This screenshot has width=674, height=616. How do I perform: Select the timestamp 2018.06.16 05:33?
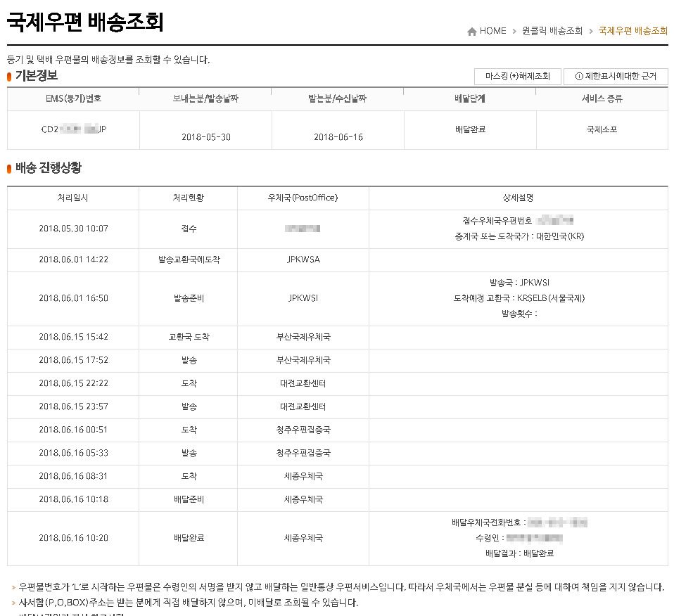pos(73,453)
